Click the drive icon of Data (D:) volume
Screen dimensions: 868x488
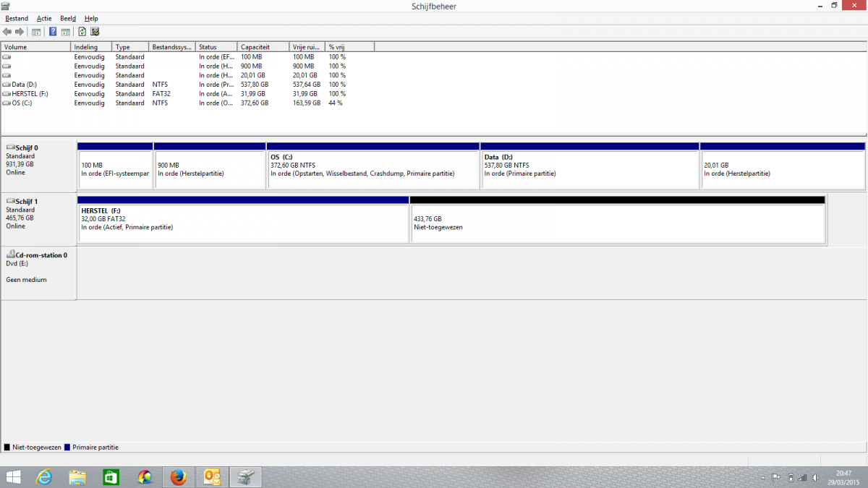(x=7, y=85)
